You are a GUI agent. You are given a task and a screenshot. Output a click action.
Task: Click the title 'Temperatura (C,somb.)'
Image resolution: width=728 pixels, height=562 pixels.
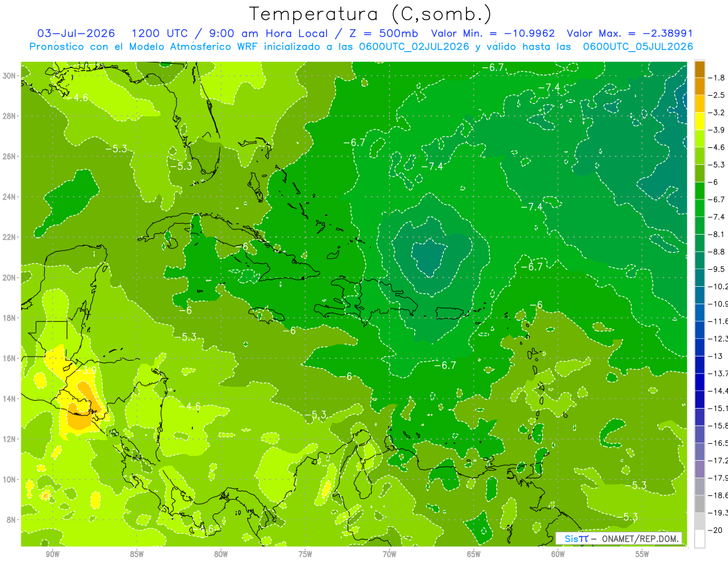[x=371, y=14]
